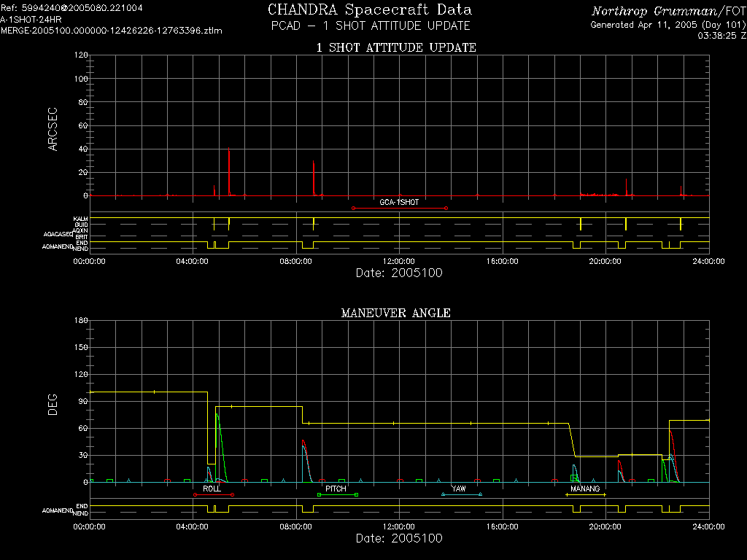Screen dimensions: 747x560
Task: Click the 80 tick on the ARCSEC axis
Action: [x=83, y=102]
